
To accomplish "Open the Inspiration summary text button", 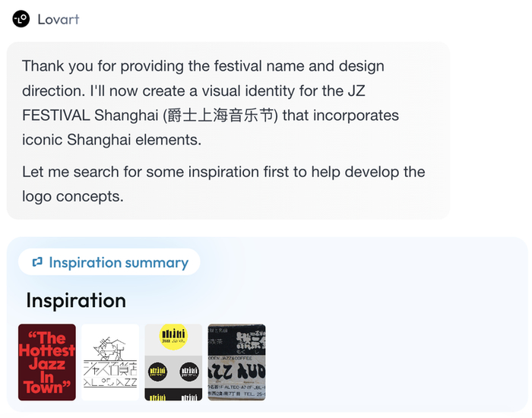I will 118,262.
